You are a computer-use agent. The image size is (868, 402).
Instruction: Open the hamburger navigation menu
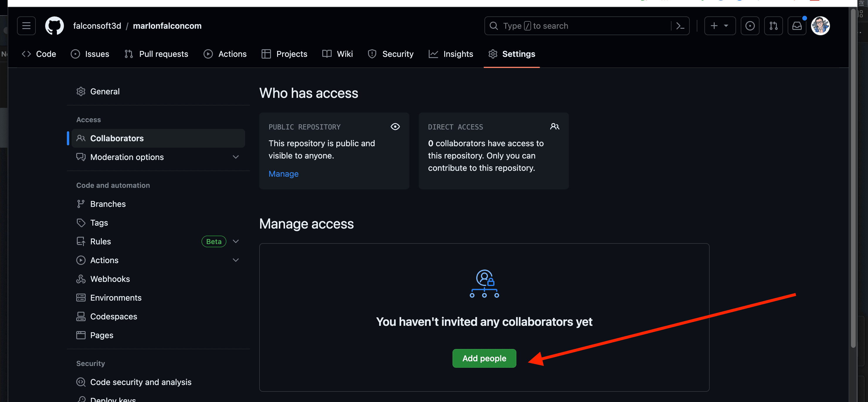coord(26,25)
